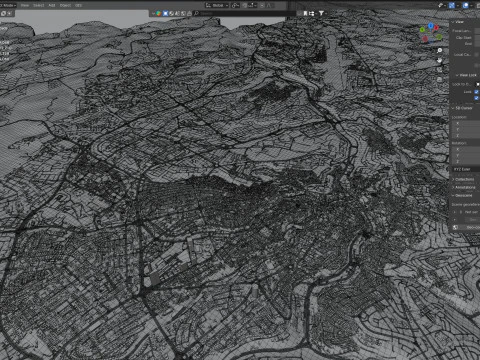The width and height of the screenshot is (480, 360).
Task: Collapse the Geoscene section
Action: pyautogui.click(x=463, y=195)
